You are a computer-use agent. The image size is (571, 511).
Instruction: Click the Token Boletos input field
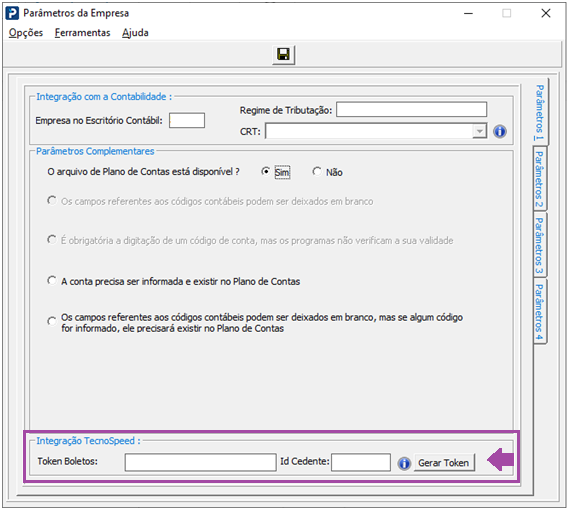[x=200, y=462]
